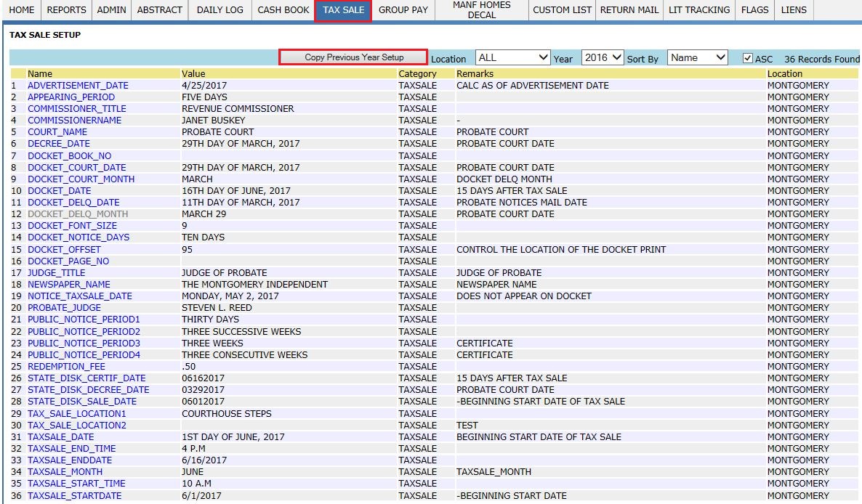Screen dimensions: 862x504
Task: Open the Year dropdown set to 2016
Action: point(602,57)
